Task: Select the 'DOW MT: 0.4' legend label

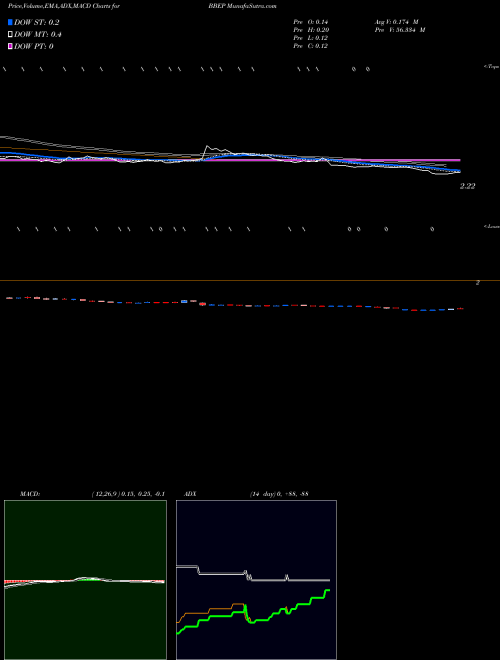Action: click(x=38, y=35)
